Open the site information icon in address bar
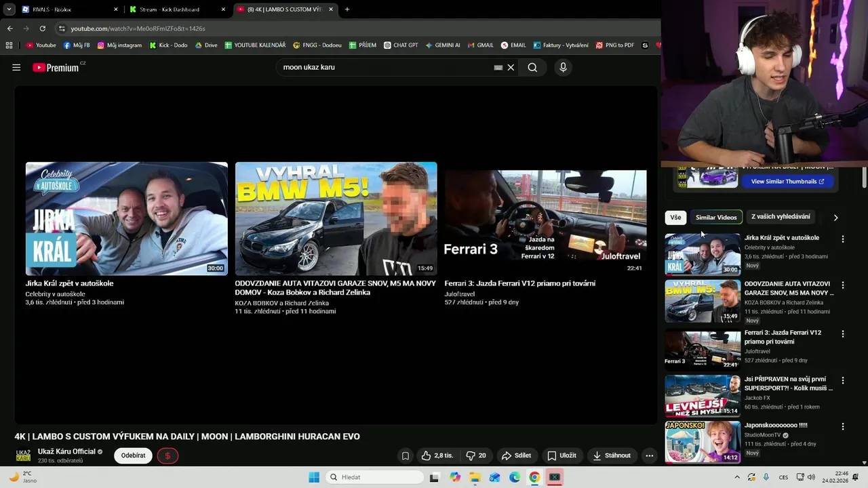Screen dimensions: 868x488 [62, 28]
